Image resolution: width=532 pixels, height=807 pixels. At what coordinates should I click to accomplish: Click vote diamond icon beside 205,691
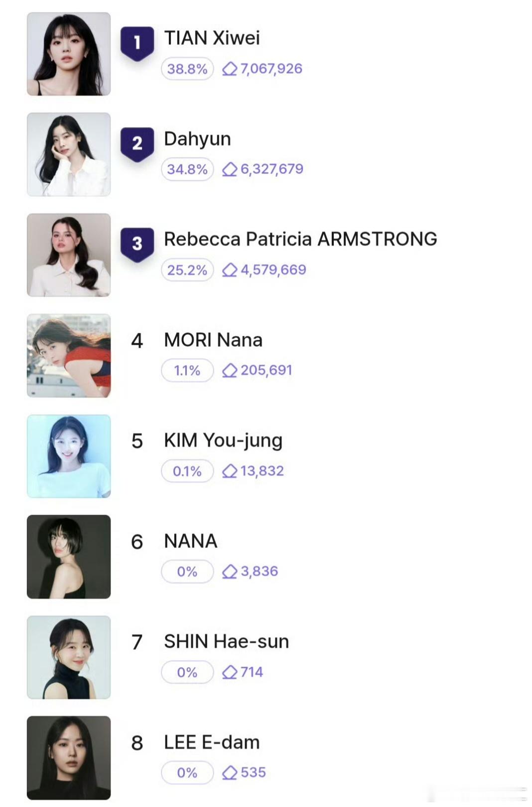click(x=230, y=371)
